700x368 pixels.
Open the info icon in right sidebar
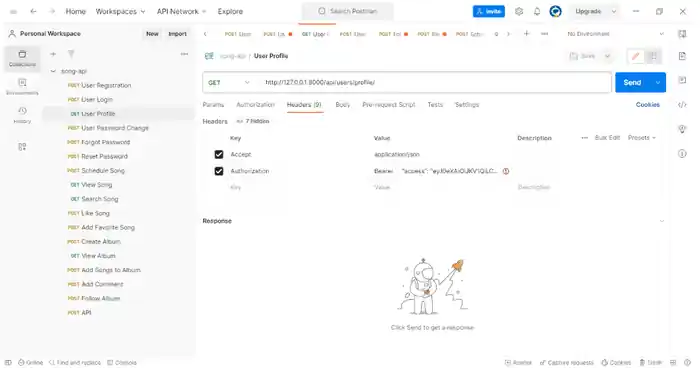(682, 154)
